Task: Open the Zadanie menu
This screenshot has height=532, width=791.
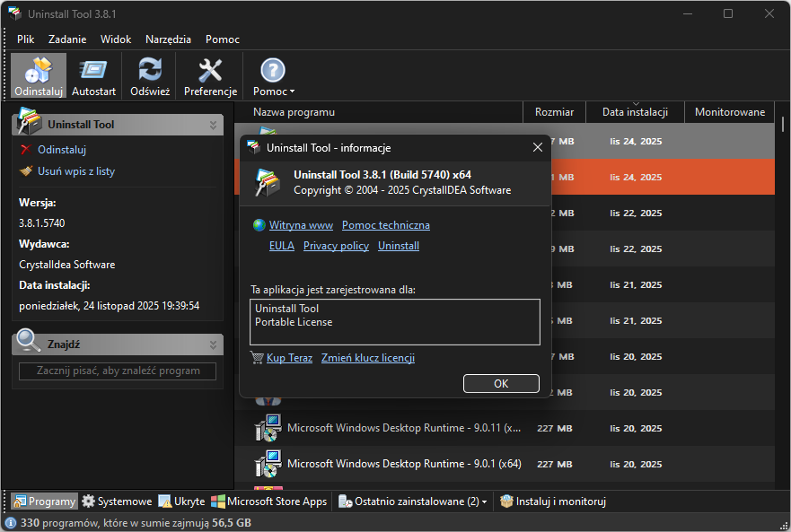Action: tap(67, 39)
